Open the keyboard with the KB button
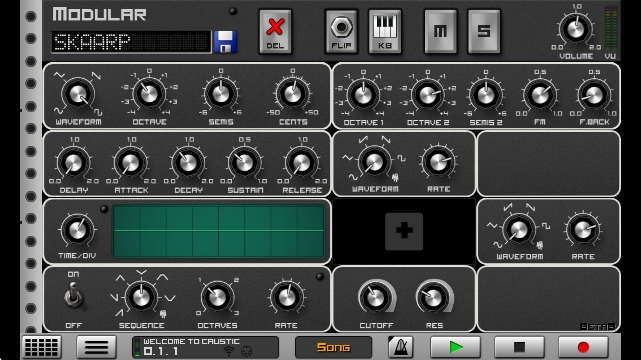The image size is (641, 360). (x=385, y=32)
